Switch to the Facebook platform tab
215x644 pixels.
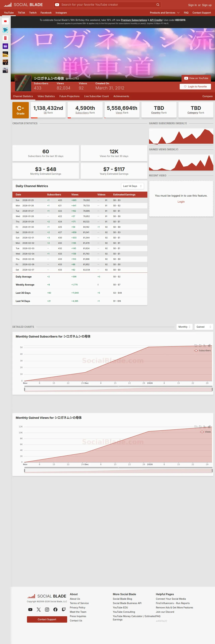(46, 13)
